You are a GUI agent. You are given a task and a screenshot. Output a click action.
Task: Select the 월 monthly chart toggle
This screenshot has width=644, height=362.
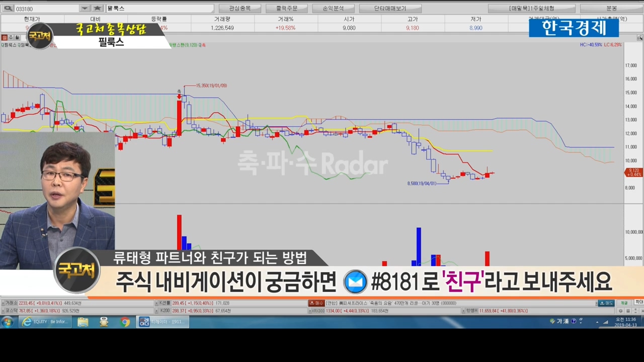pyautogui.click(x=17, y=38)
